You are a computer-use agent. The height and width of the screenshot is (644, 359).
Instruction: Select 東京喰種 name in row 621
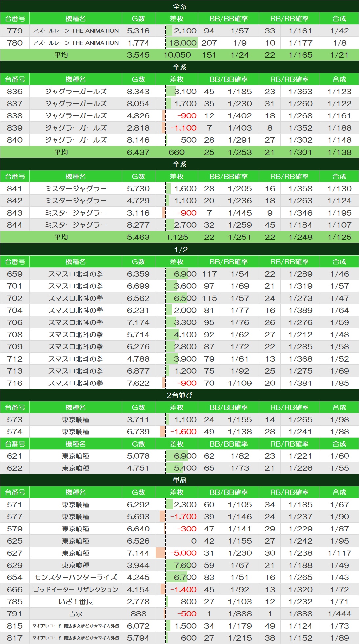tap(76, 456)
